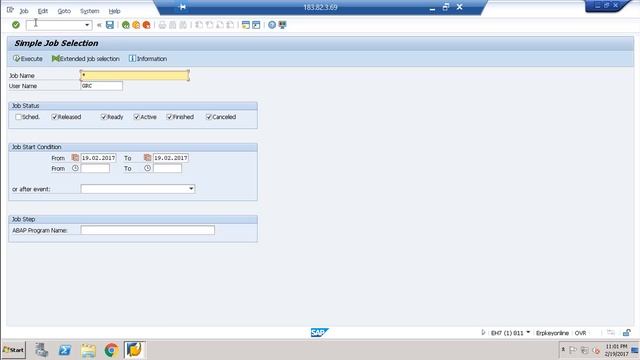Uncheck the Active checkbox
Image resolution: width=640 pixels, height=360 pixels.
click(137, 117)
